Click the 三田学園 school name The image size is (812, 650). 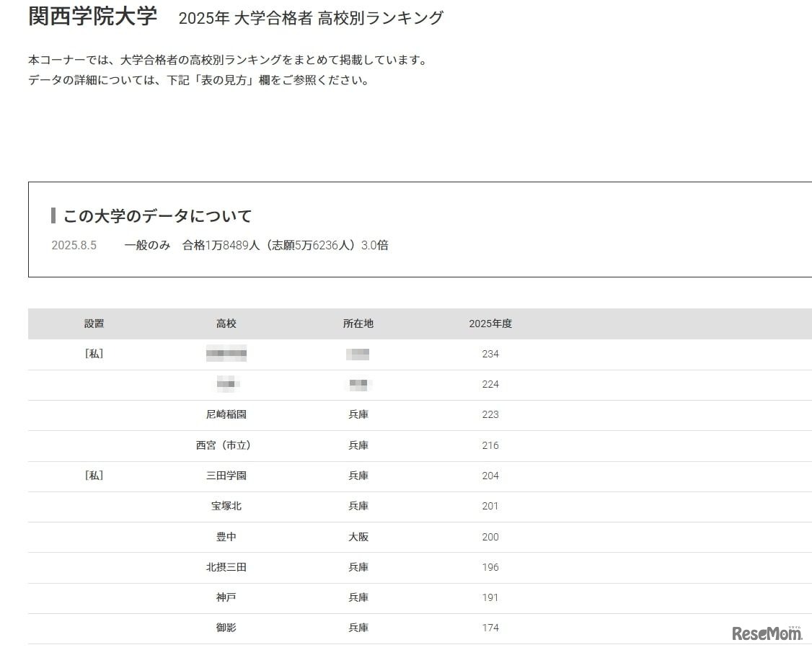coord(227,476)
